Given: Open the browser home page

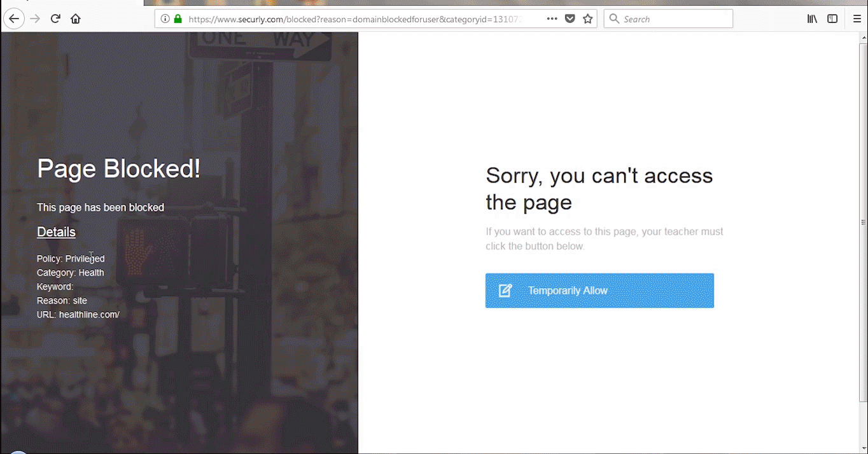Looking at the screenshot, I should [76, 19].
